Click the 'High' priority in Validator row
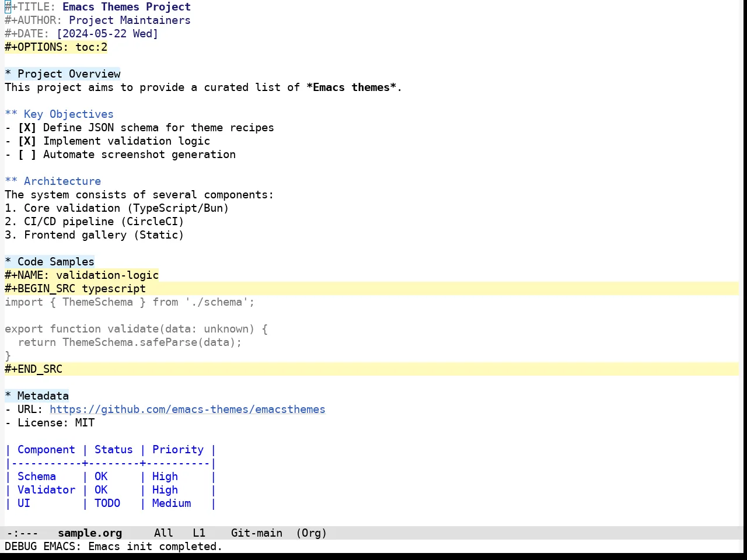747x560 pixels. pos(165,490)
